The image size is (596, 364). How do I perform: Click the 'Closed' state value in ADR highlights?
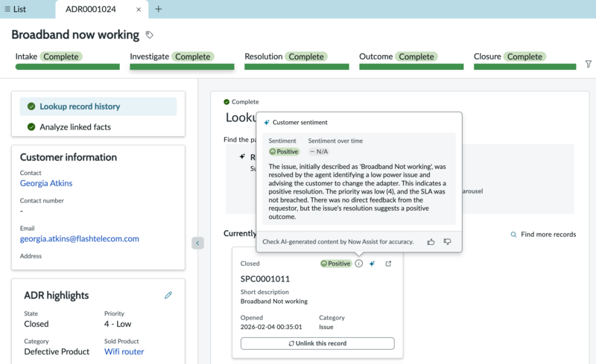click(x=36, y=324)
